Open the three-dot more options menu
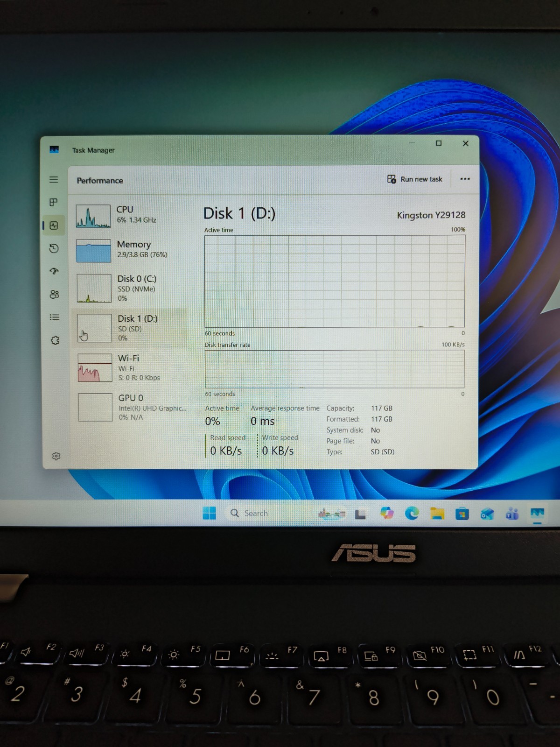The width and height of the screenshot is (560, 747). [x=465, y=179]
